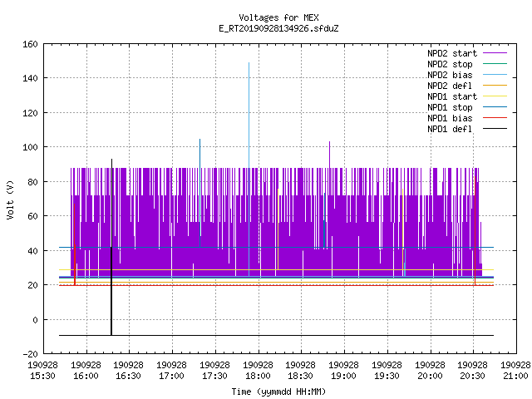
Task: Click the purple spike above 100 near 18:50
Action: [329, 155]
